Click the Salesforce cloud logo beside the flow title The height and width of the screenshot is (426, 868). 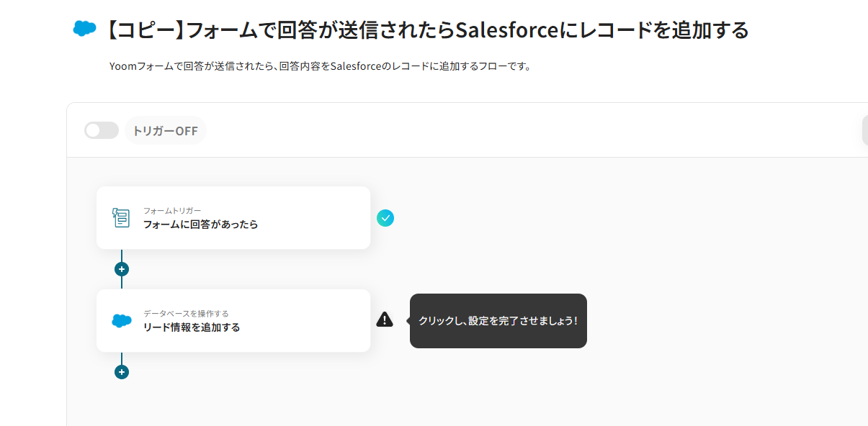(x=84, y=29)
